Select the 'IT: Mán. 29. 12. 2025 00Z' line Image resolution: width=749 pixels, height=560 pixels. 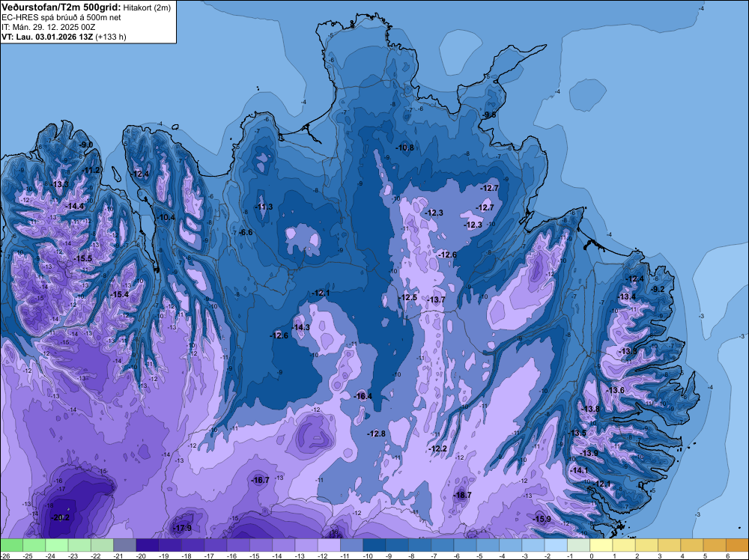pyautogui.click(x=48, y=27)
